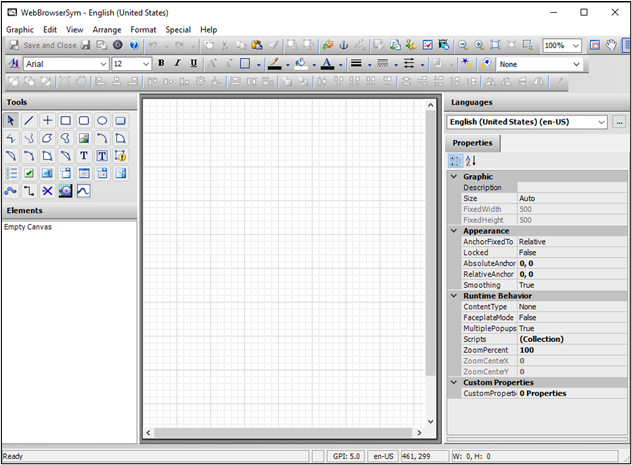
Task: Open the Special menu
Action: [178, 30]
